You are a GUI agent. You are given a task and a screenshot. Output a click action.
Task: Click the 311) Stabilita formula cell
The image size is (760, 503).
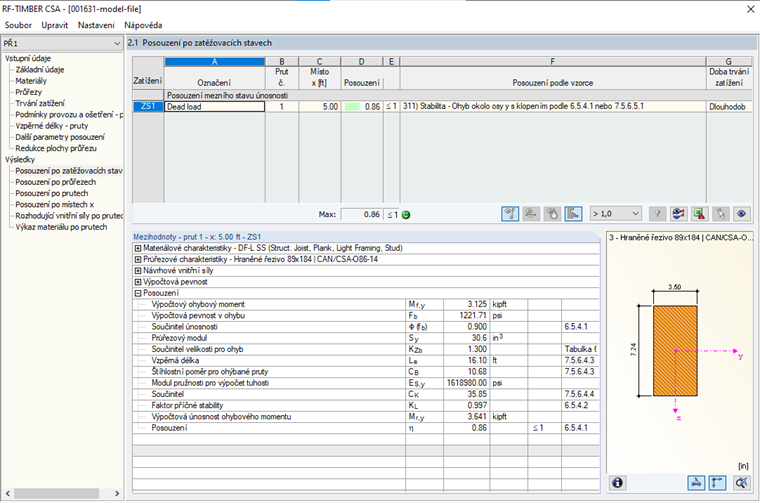(x=553, y=107)
